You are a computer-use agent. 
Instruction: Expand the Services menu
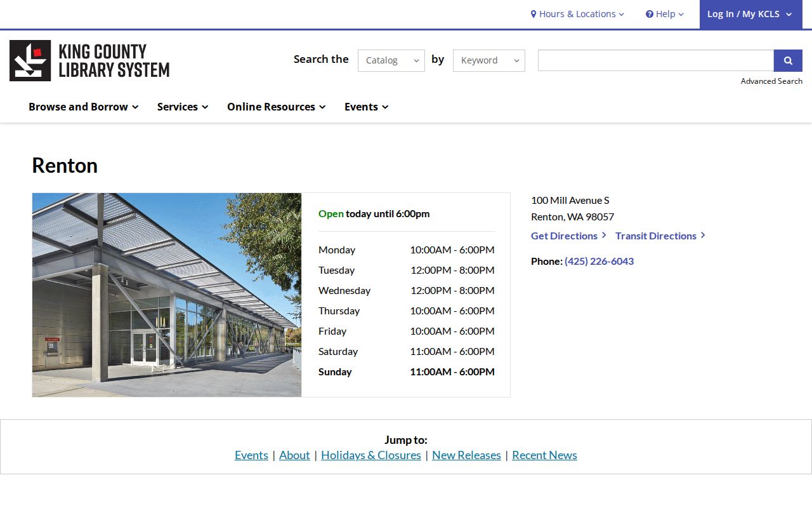tap(183, 107)
